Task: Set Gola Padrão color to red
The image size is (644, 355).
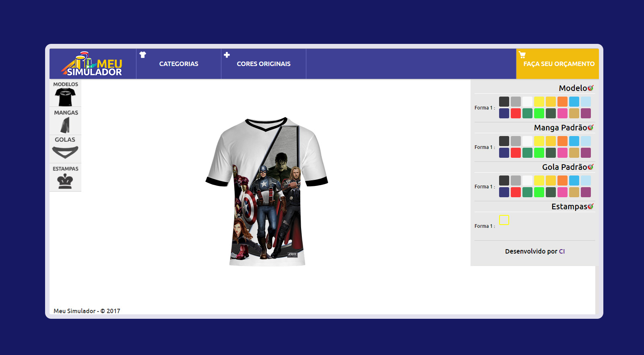Action: [516, 192]
